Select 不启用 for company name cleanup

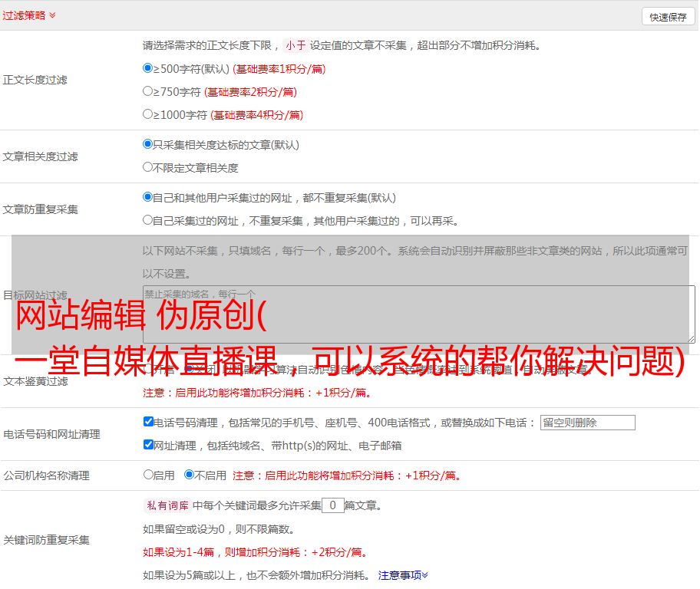point(189,475)
